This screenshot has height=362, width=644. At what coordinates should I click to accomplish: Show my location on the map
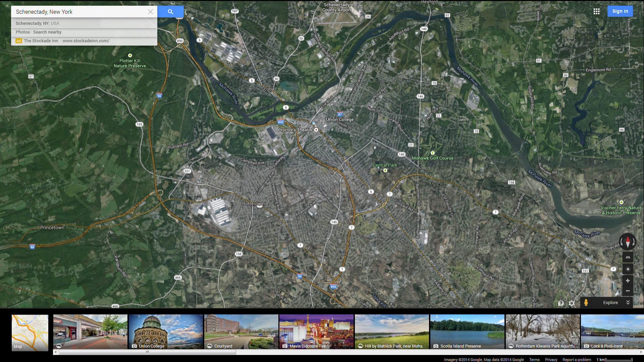(x=628, y=269)
